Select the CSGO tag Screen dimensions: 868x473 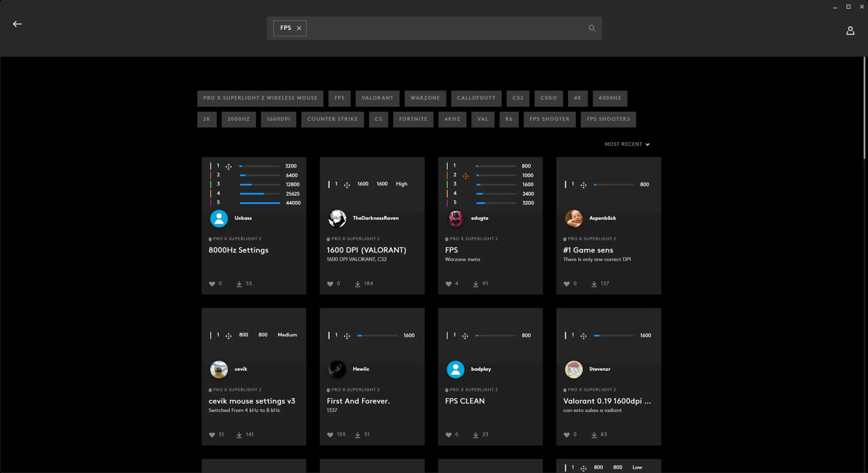click(x=548, y=98)
